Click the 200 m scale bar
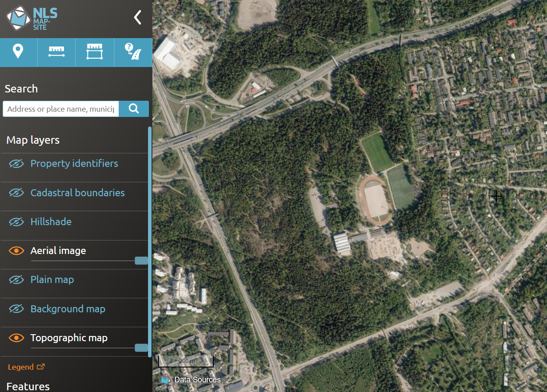The height and width of the screenshot is (392, 547). [186, 361]
